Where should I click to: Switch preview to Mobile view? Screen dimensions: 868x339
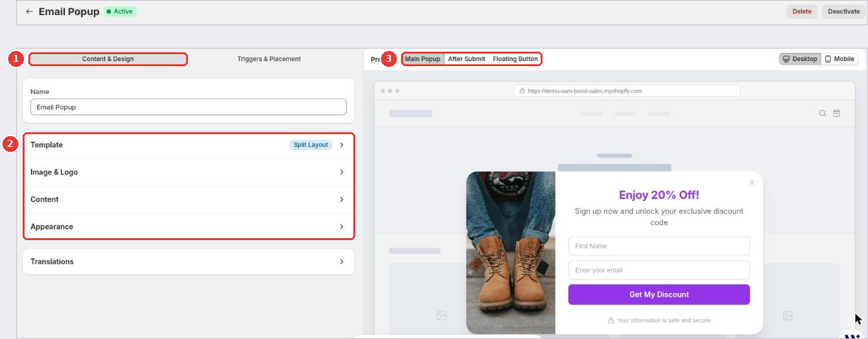[840, 59]
